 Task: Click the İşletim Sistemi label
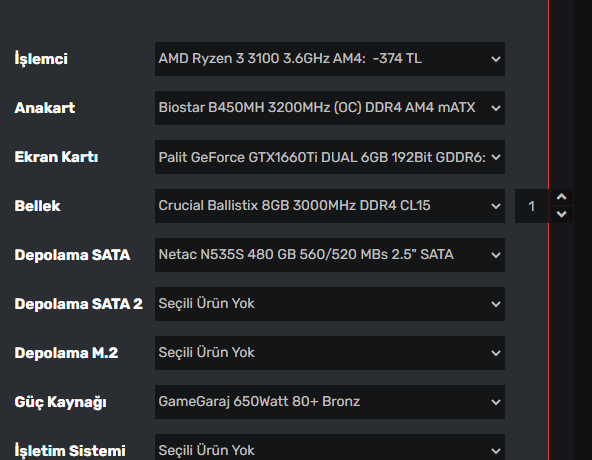coord(70,451)
